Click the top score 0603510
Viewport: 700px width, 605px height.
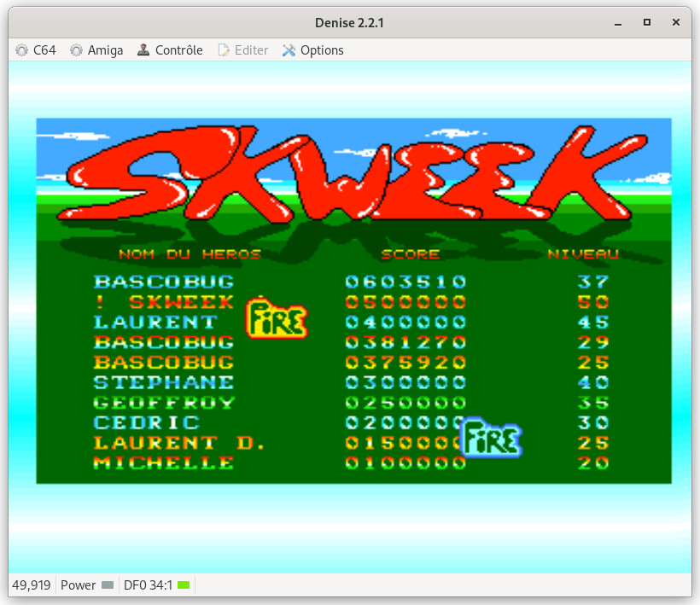pyautogui.click(x=405, y=282)
